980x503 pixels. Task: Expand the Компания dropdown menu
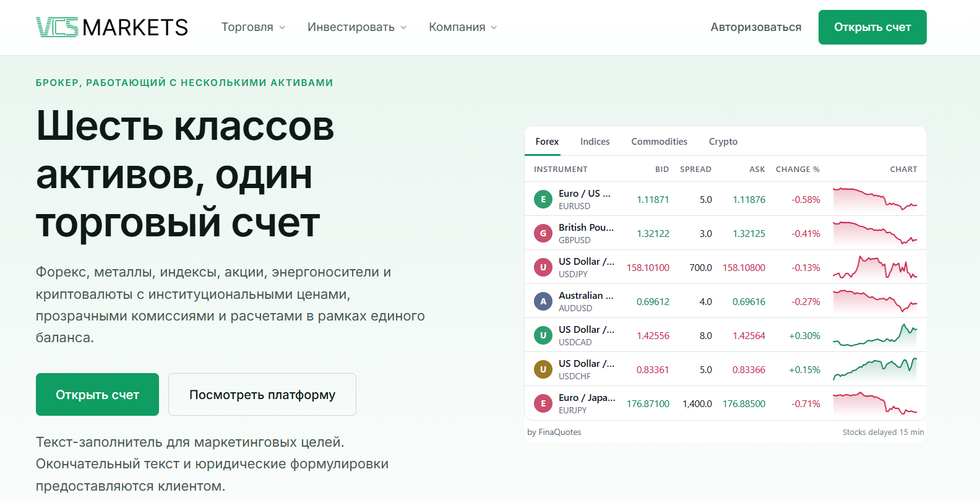pos(463,27)
